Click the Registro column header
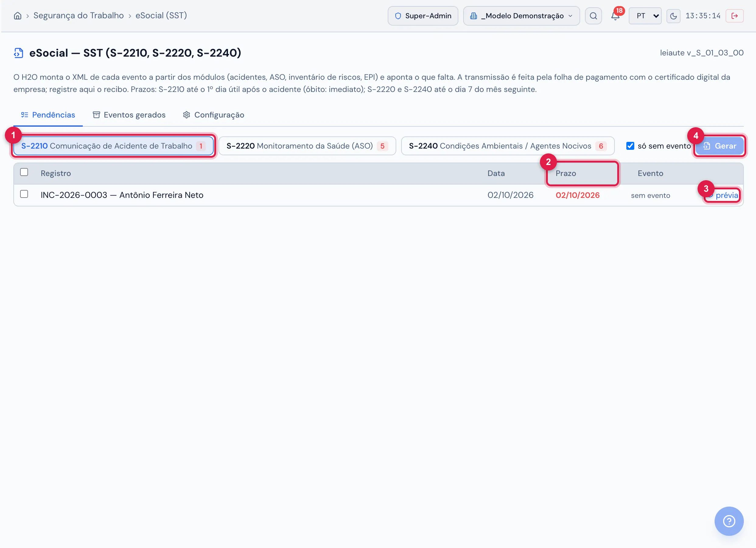The height and width of the screenshot is (548, 756). [x=56, y=173]
